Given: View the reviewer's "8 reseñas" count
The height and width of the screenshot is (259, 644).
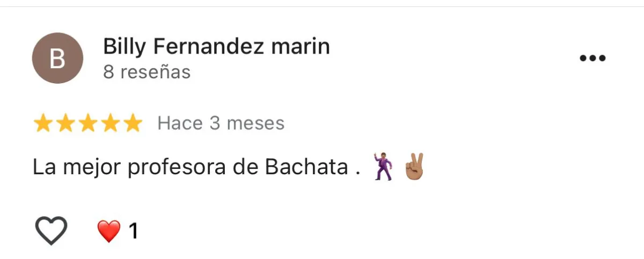Looking at the screenshot, I should tap(147, 72).
